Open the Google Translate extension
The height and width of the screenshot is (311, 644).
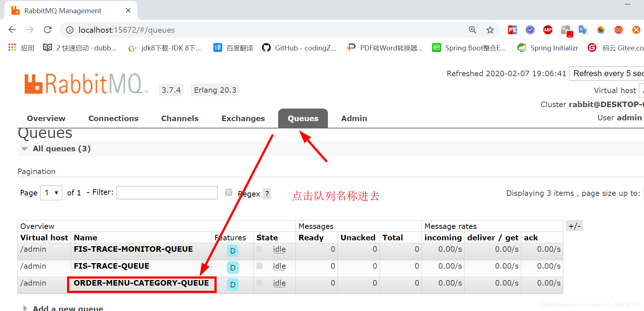tap(583, 30)
